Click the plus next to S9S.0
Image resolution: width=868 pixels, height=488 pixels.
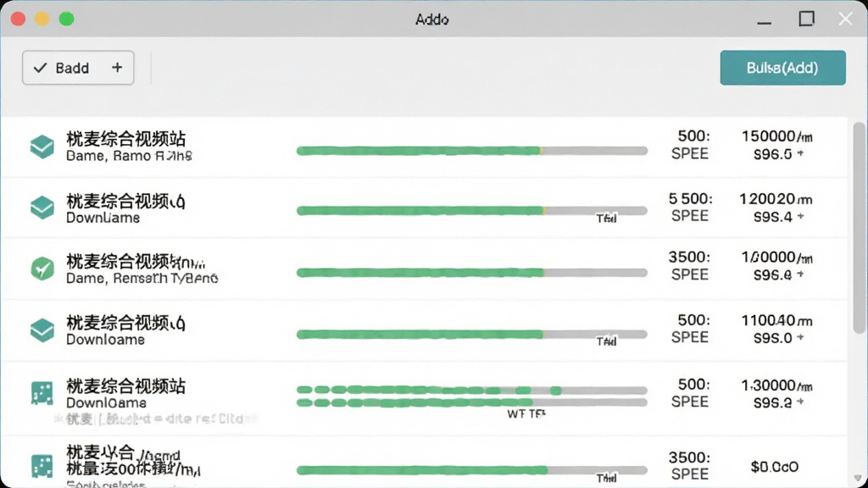click(x=800, y=337)
